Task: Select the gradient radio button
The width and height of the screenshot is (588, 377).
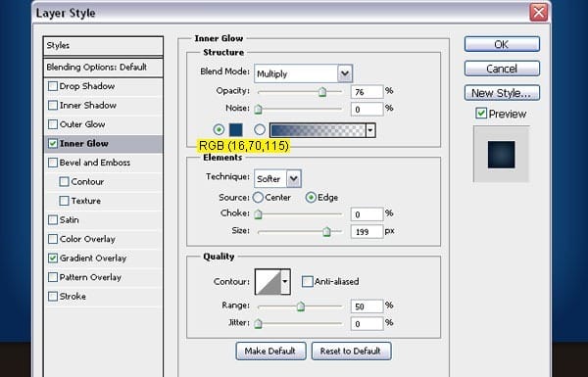Action: click(260, 129)
